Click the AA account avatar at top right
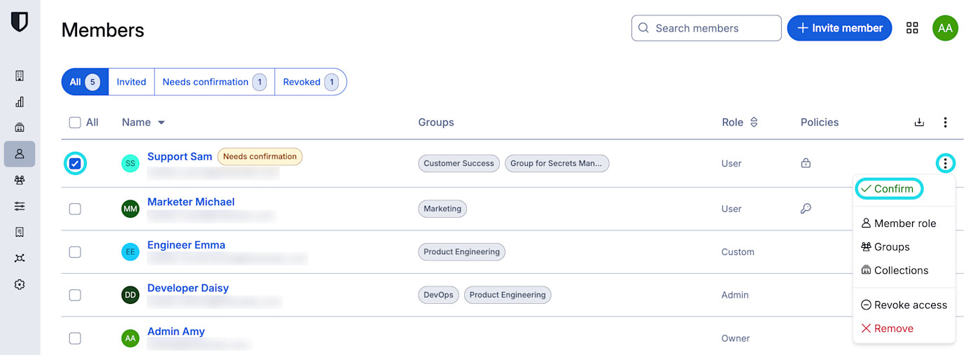The width and height of the screenshot is (980, 355). [x=945, y=28]
